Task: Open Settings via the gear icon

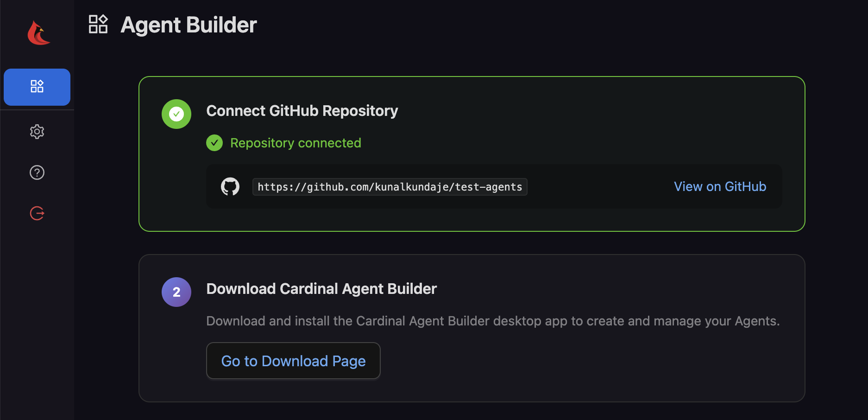Action: (37, 132)
